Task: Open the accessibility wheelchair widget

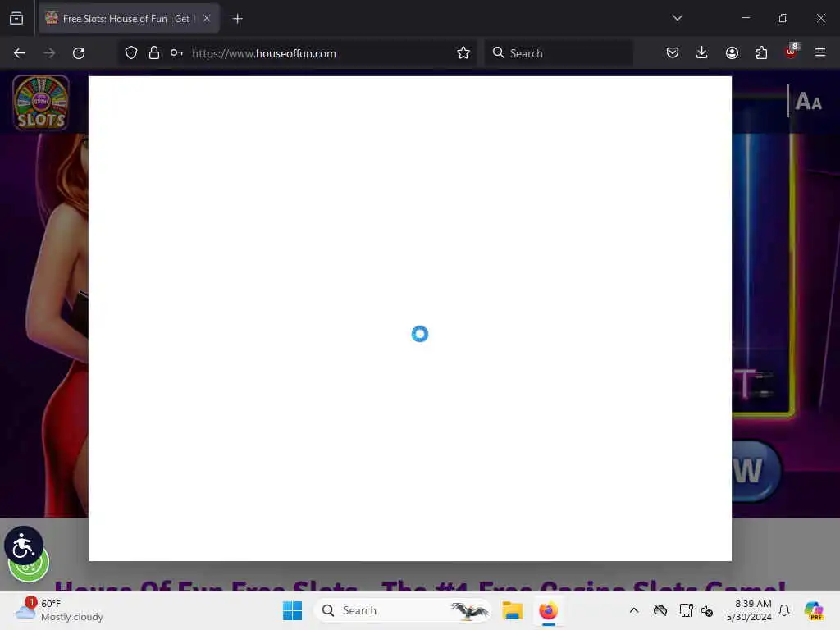Action: click(x=24, y=546)
